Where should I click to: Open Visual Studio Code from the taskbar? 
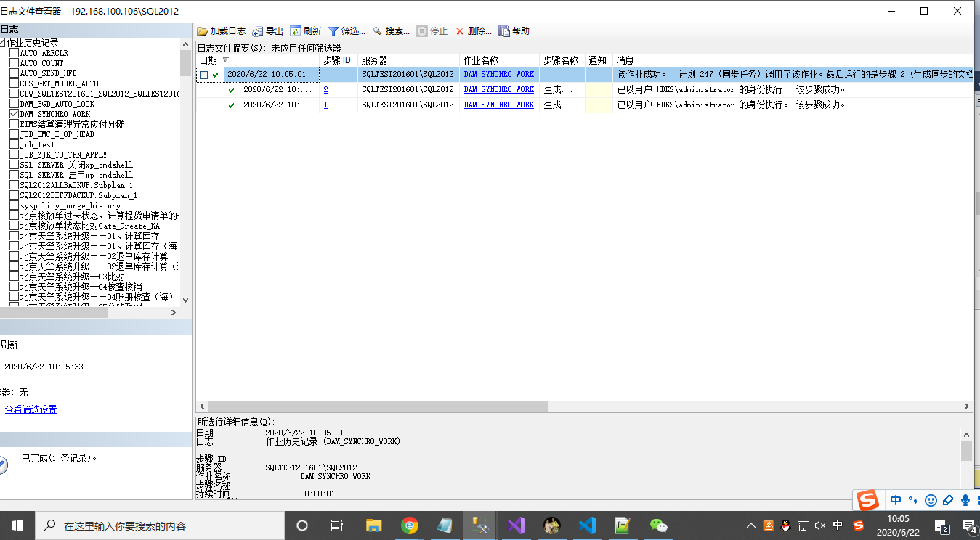tap(588, 525)
